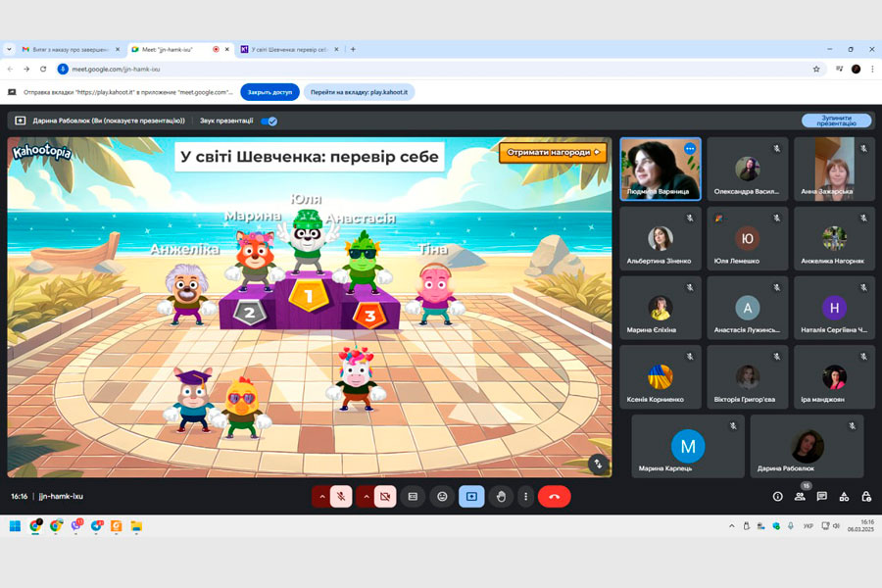The height and width of the screenshot is (588, 882).
Task: Open the chat panel
Action: 822,496
